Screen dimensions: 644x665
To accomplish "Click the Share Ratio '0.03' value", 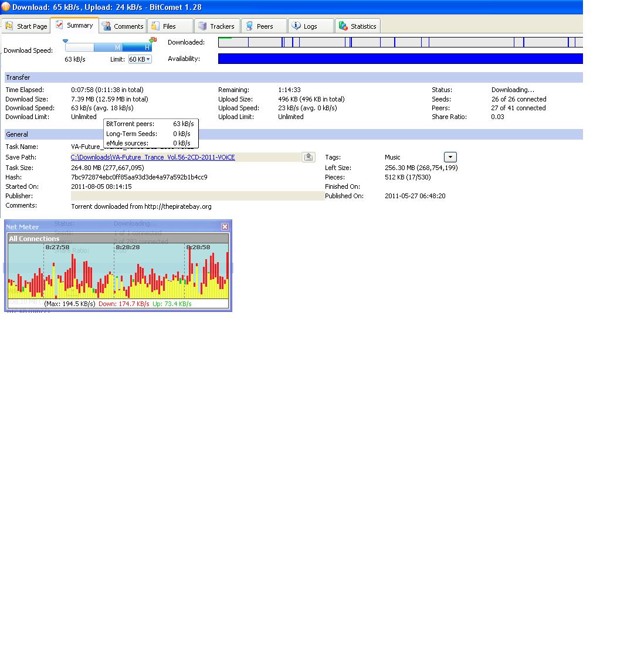I will click(497, 117).
